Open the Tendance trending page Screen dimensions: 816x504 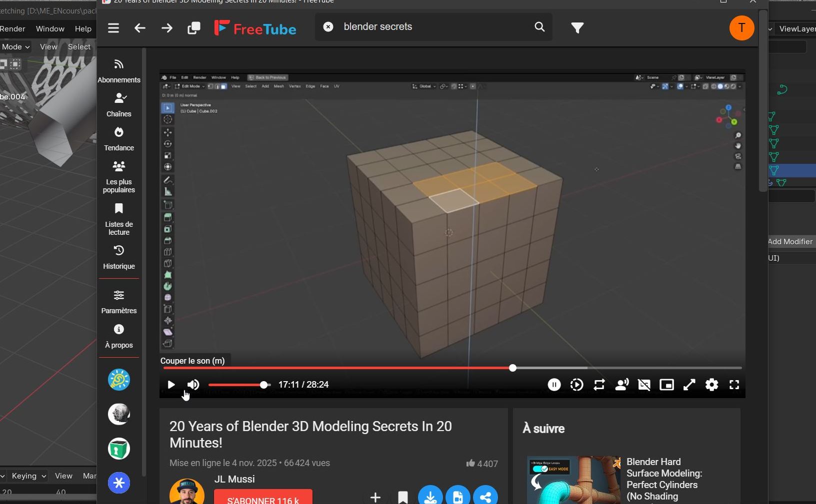pos(118,139)
